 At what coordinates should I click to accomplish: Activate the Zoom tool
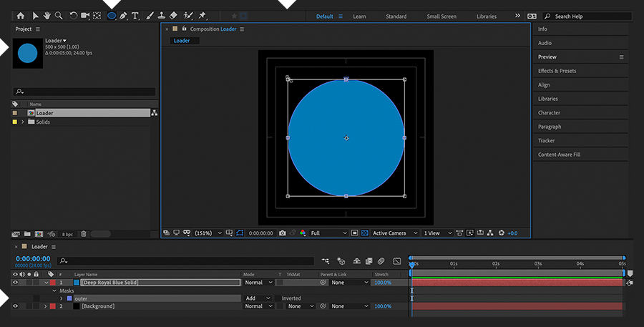pyautogui.click(x=59, y=15)
